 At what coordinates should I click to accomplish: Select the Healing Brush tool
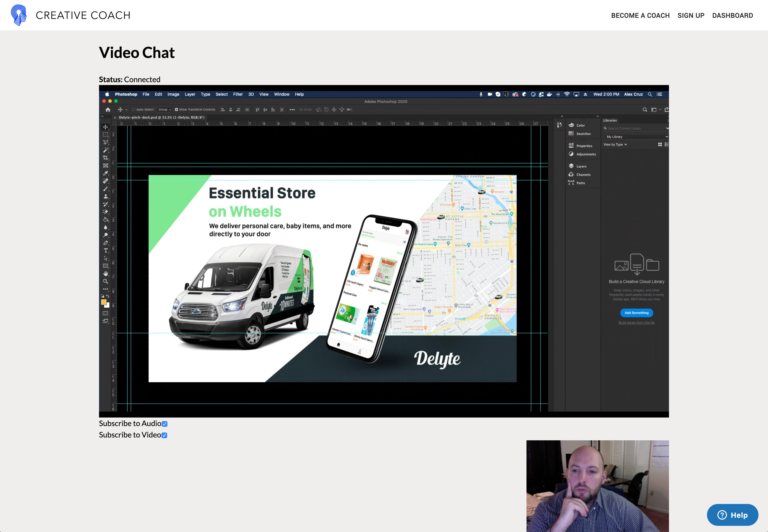pyautogui.click(x=105, y=181)
